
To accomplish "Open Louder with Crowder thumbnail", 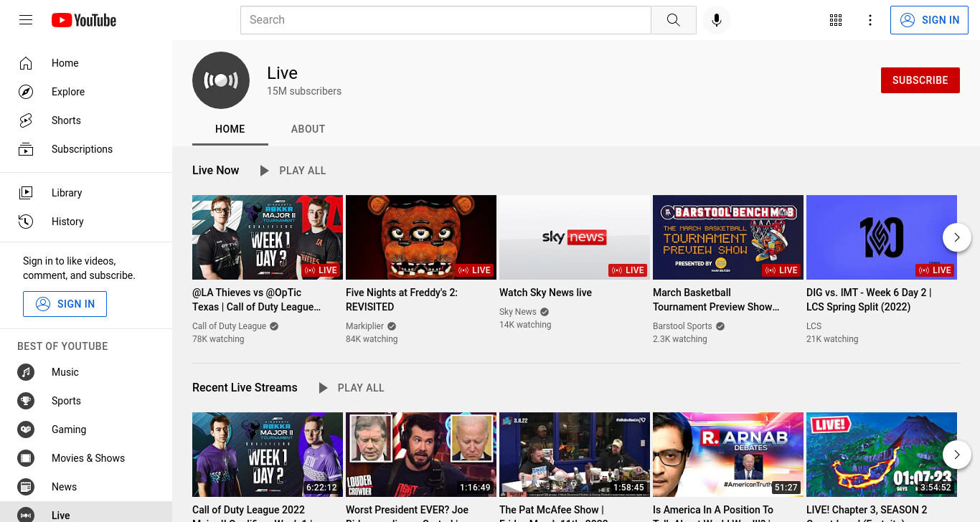I will tap(421, 455).
